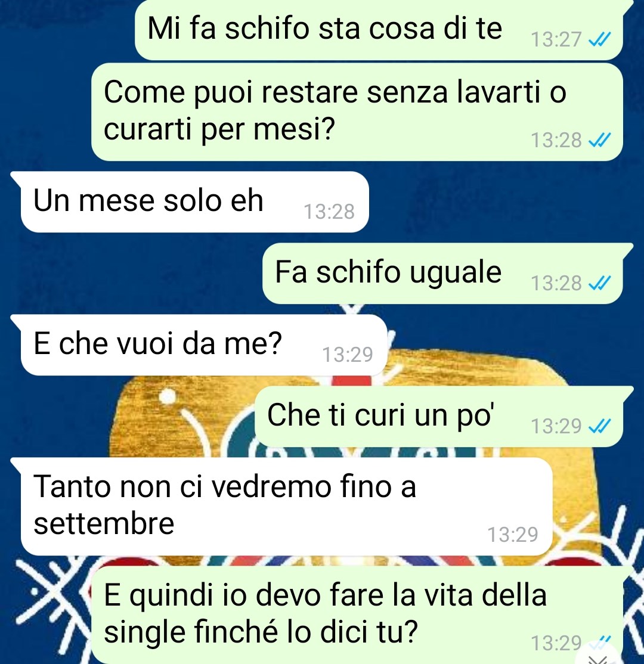
Task: Tap the 'E quindi io devo fare' message
Action: [x=357, y=615]
